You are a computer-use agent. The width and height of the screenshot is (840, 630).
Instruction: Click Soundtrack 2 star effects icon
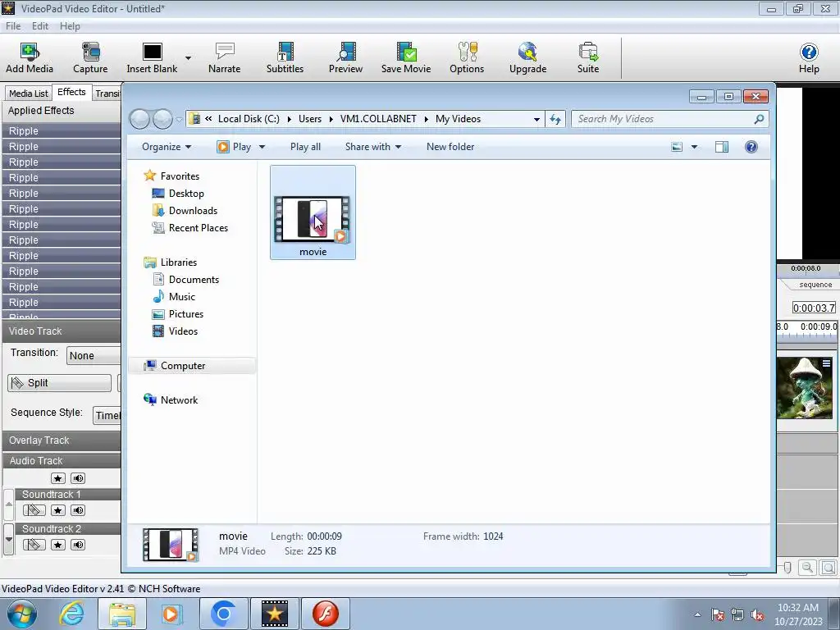[x=58, y=545]
